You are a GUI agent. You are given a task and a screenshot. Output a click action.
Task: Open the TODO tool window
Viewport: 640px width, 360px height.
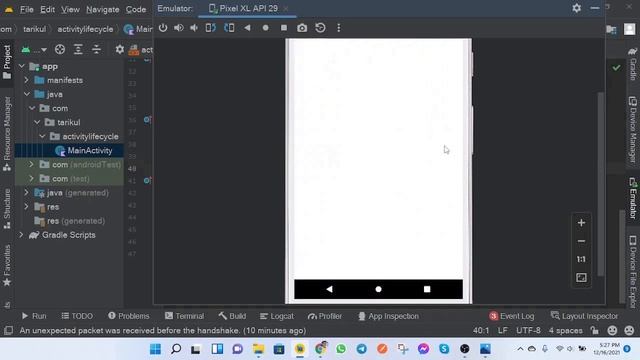77,316
